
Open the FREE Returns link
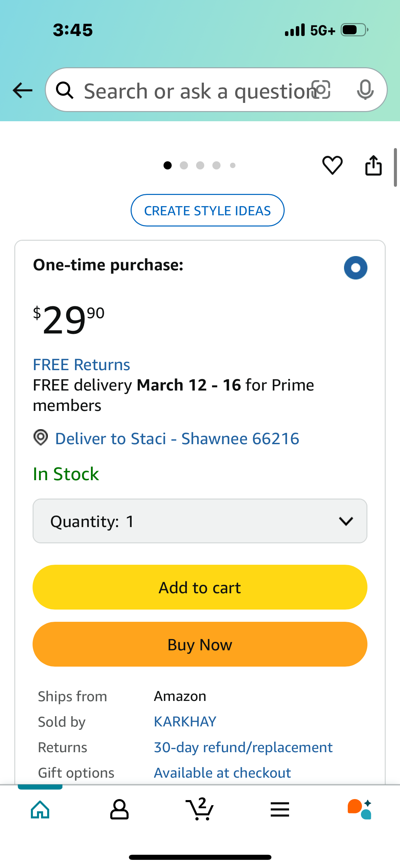tap(81, 365)
